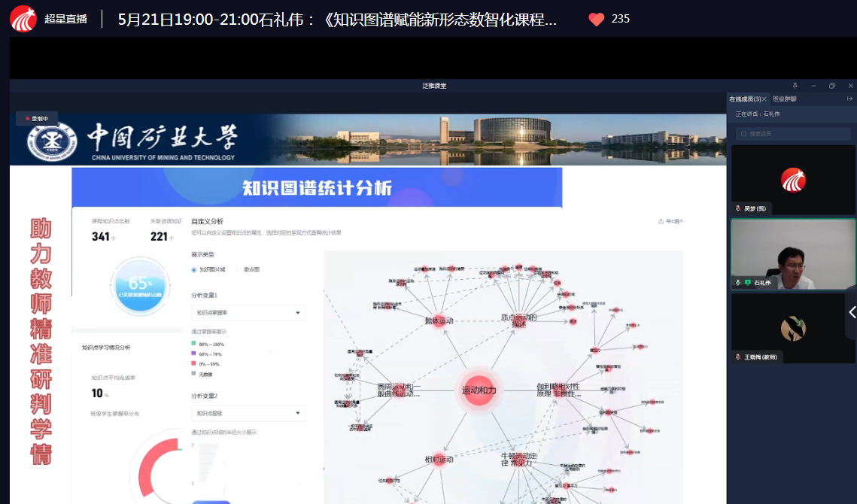Click the 运动和力 central graph node

click(479, 390)
